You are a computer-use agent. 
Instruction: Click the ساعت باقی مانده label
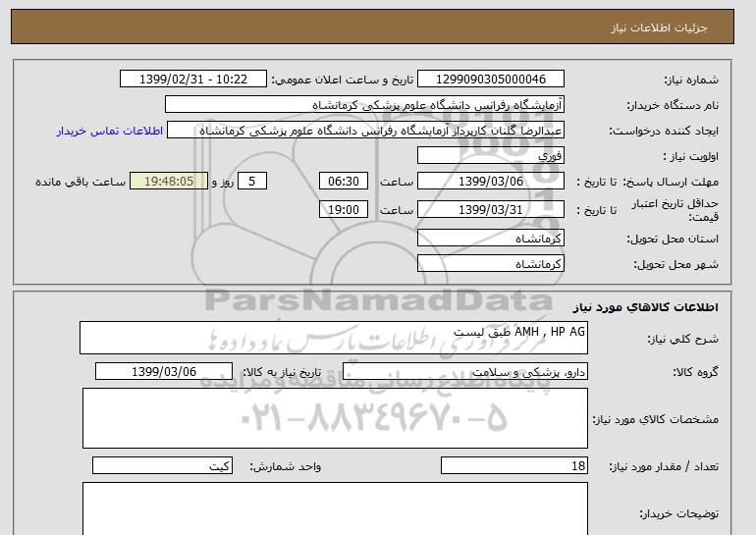tap(81, 182)
